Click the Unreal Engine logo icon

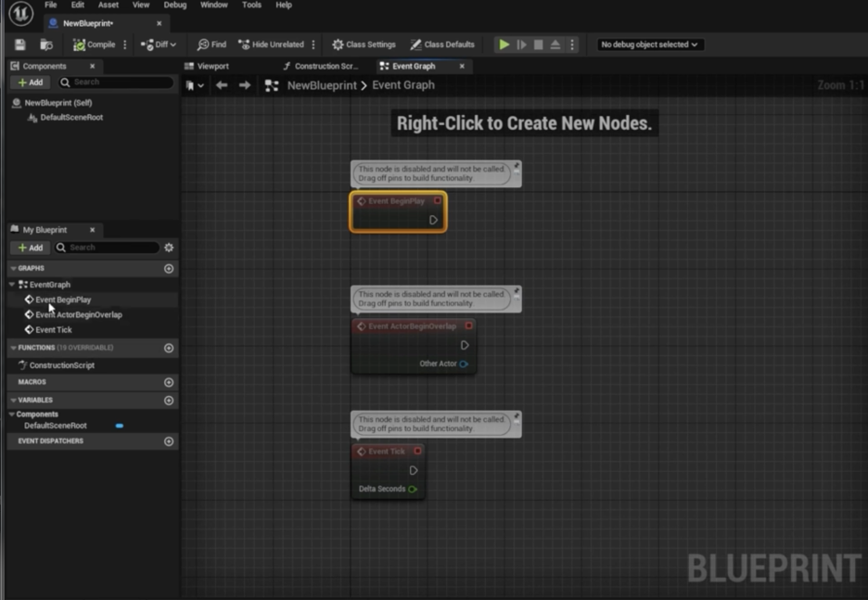tap(20, 13)
